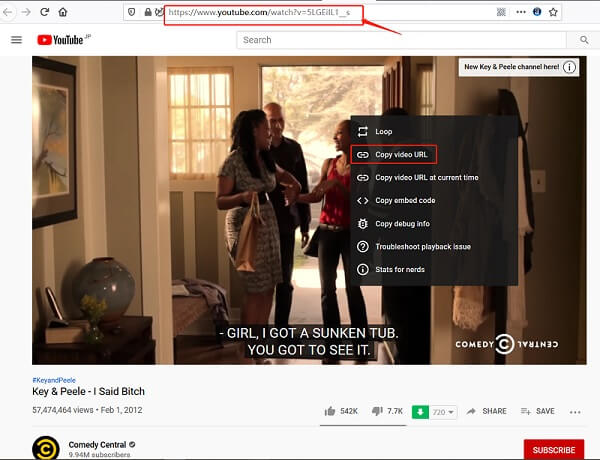This screenshot has width=600, height=460.
Task: Open Troubleshoot playback issue entry
Action: pyautogui.click(x=434, y=247)
